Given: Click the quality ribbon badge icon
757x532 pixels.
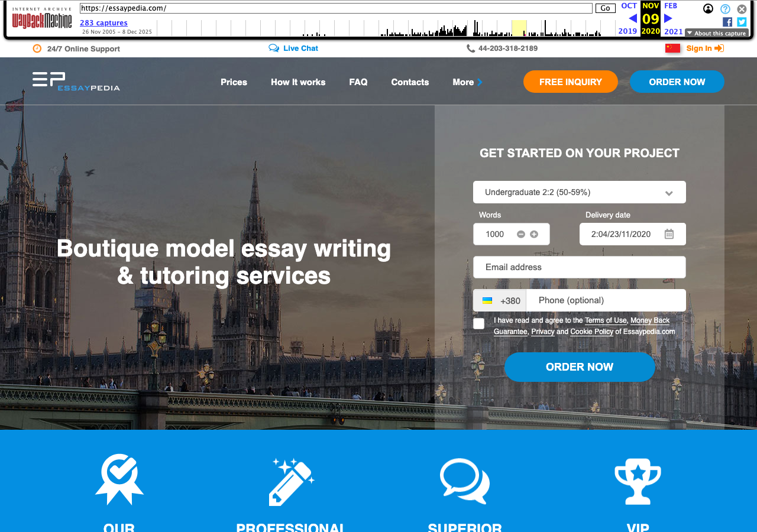Looking at the screenshot, I should (x=119, y=479).
